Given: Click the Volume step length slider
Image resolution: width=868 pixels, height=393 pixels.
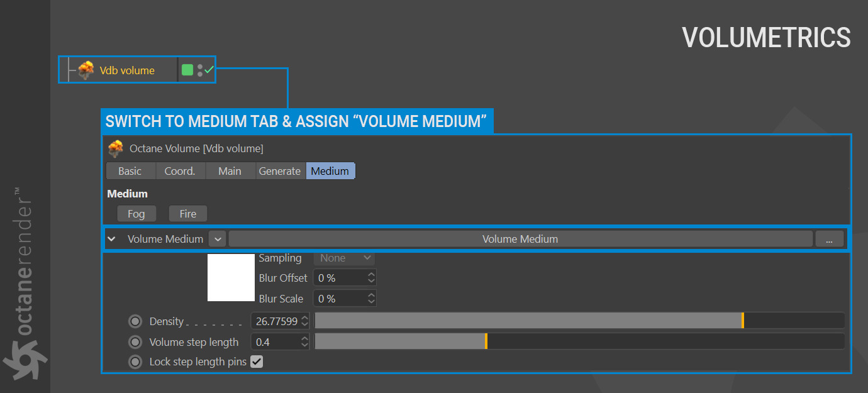Looking at the screenshot, I should [x=579, y=341].
